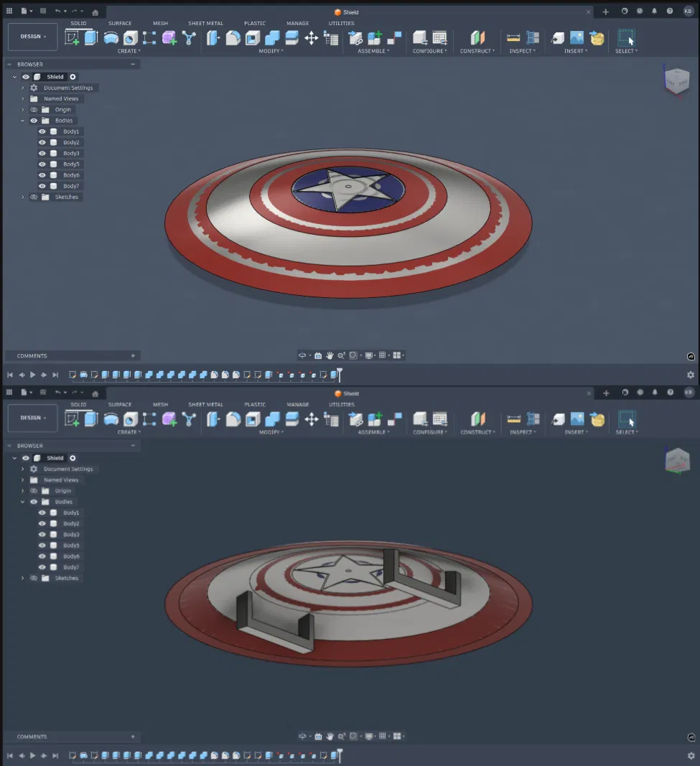Image resolution: width=700 pixels, height=766 pixels.
Task: Switch to PLASTIC tab in bottom window
Action: (x=255, y=404)
